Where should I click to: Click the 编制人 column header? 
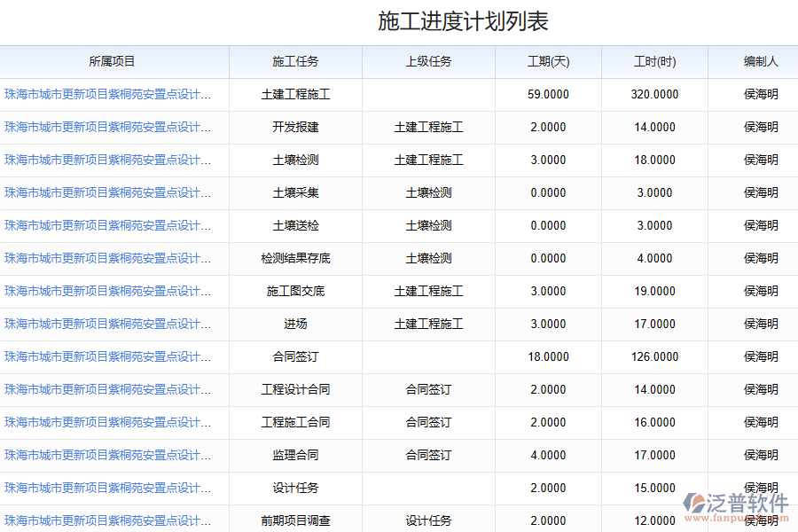[x=761, y=62]
